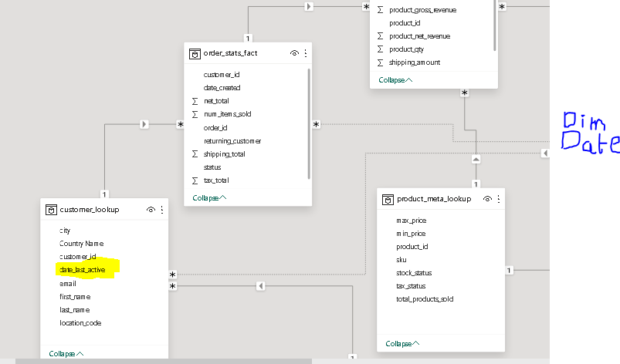
Task: Select the email field
Action: [68, 284]
